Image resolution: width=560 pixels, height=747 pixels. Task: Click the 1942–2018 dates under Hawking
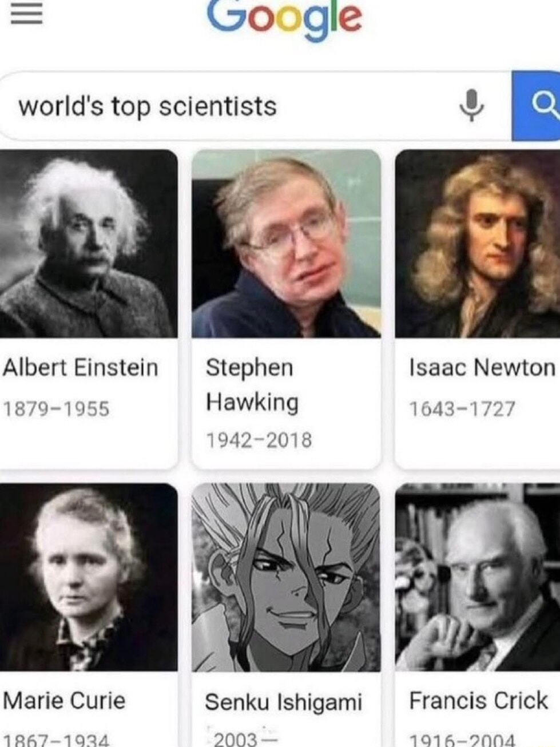click(259, 440)
